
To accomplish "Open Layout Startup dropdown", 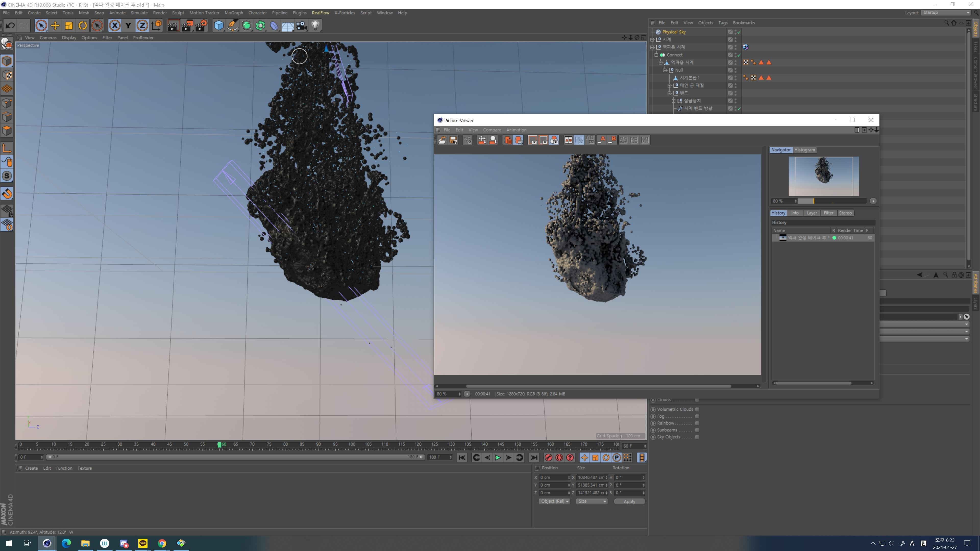I will click(946, 12).
